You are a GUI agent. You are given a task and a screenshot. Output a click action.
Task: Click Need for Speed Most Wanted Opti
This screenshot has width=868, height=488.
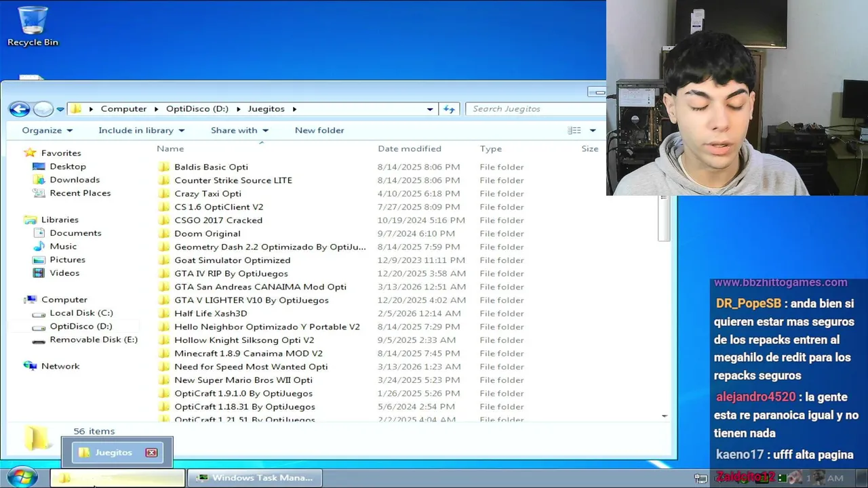click(251, 367)
